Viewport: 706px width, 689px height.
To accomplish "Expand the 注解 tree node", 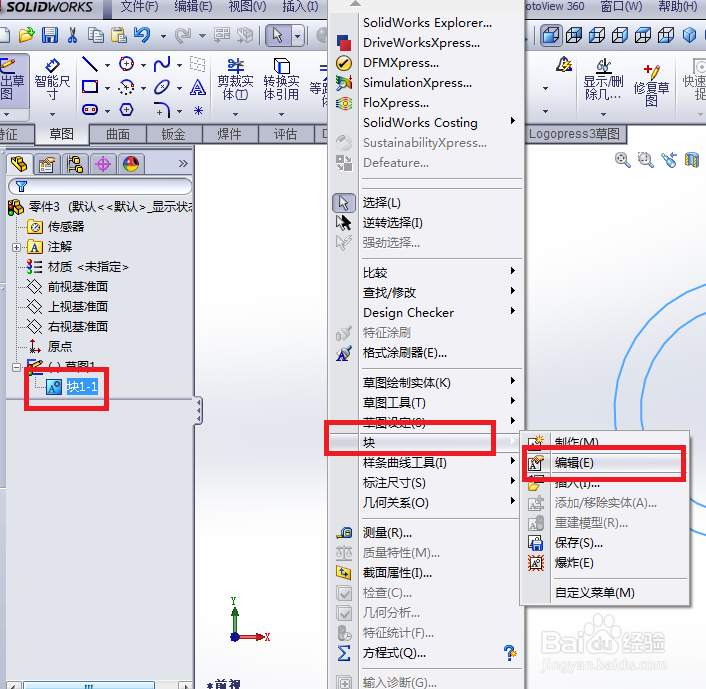I will click(16, 247).
